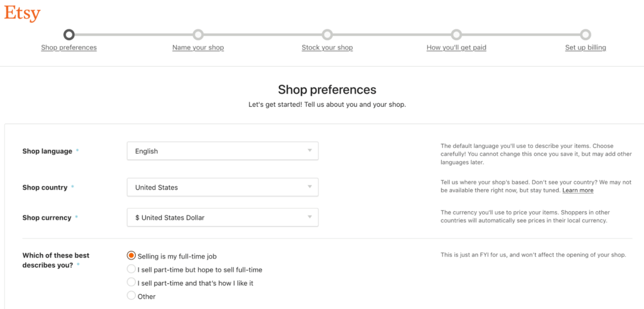The height and width of the screenshot is (309, 644).
Task: Expand the Shop country dropdown arrow
Action: point(310,187)
